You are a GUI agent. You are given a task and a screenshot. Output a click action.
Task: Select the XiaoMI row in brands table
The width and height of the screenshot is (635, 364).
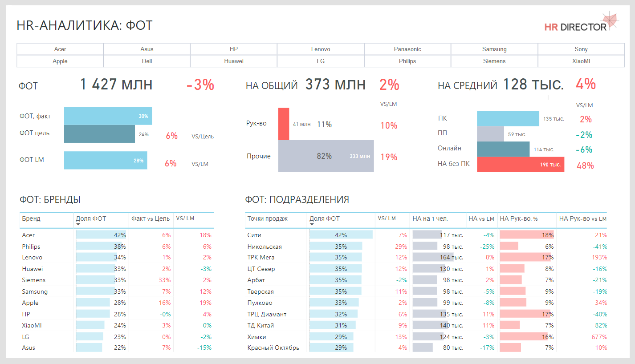[117, 325]
